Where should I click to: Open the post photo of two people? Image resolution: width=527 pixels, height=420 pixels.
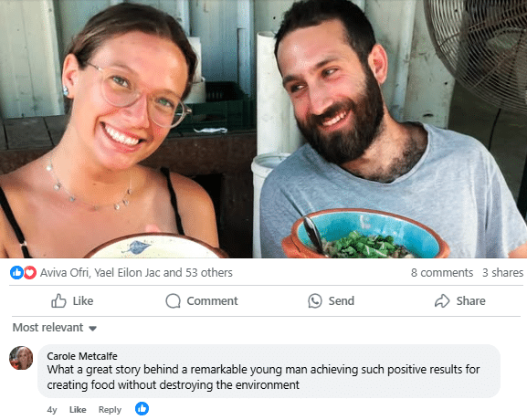(263, 129)
